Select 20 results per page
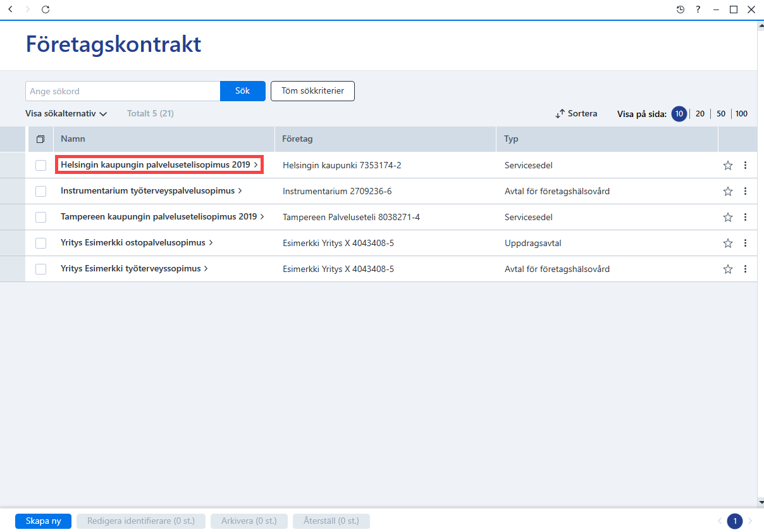The height and width of the screenshot is (532, 764). (x=700, y=114)
